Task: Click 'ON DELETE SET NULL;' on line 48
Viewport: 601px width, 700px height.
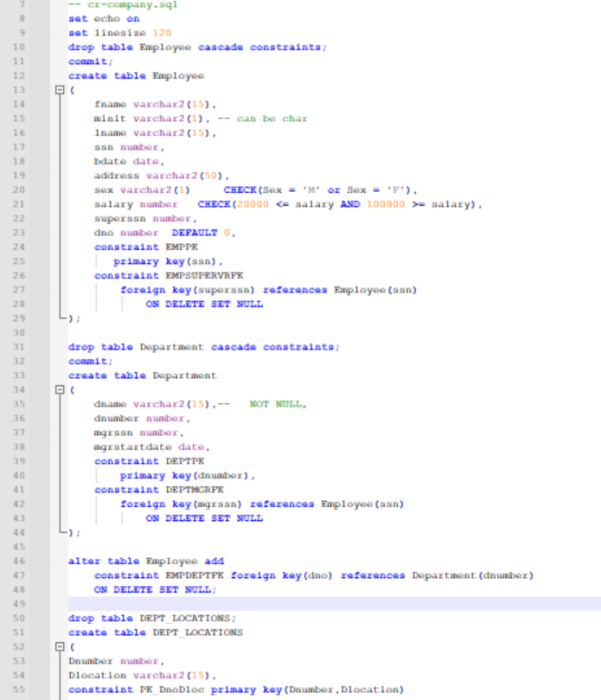Action: 156,590
